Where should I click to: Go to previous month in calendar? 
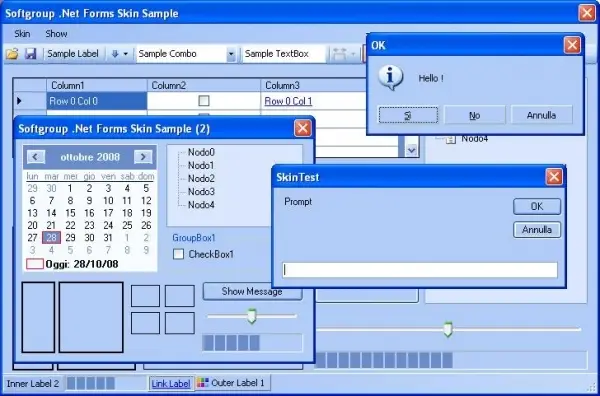click(x=36, y=157)
